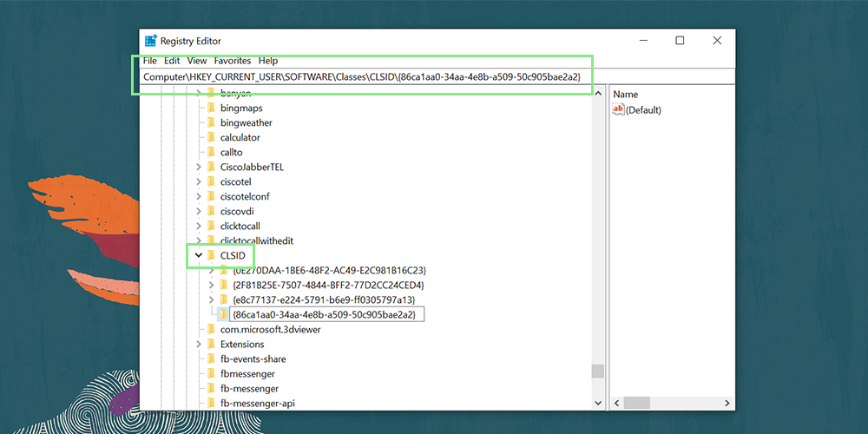
Task: Select the bingmaps folder icon
Action: tap(210, 108)
